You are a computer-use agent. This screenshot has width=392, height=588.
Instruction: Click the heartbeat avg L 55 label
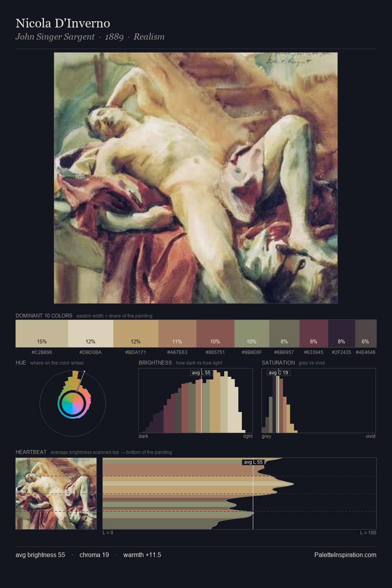tap(253, 462)
